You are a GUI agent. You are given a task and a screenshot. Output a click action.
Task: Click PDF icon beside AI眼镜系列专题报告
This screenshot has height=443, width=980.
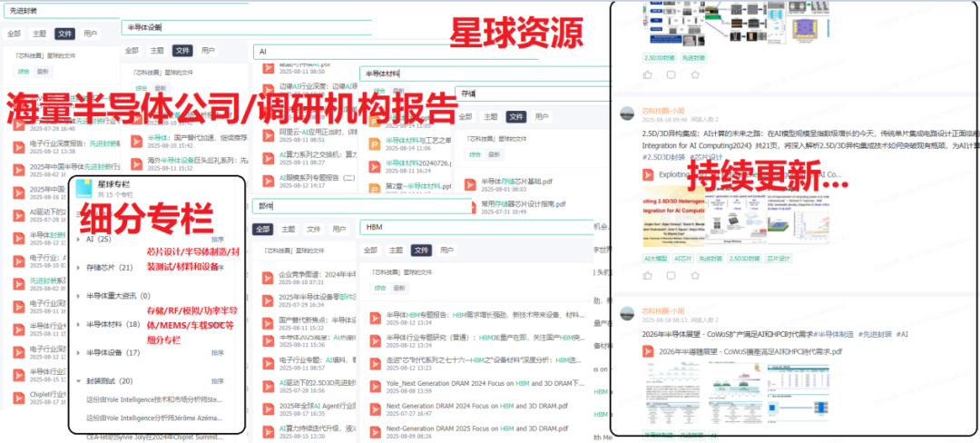point(268,182)
